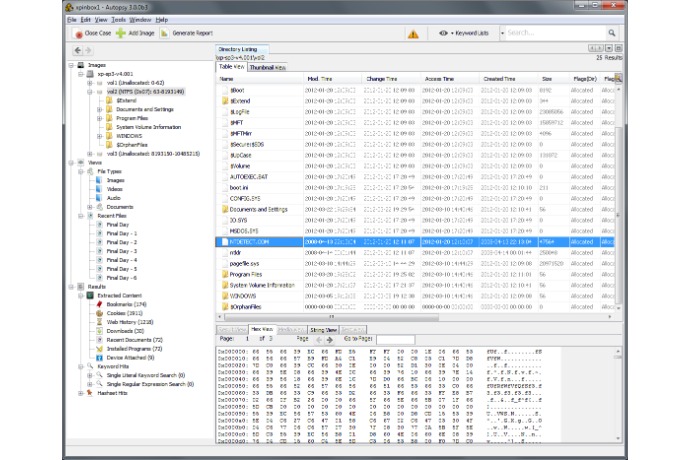
Task: Click the Videos file type blue icon
Action: 99,189
